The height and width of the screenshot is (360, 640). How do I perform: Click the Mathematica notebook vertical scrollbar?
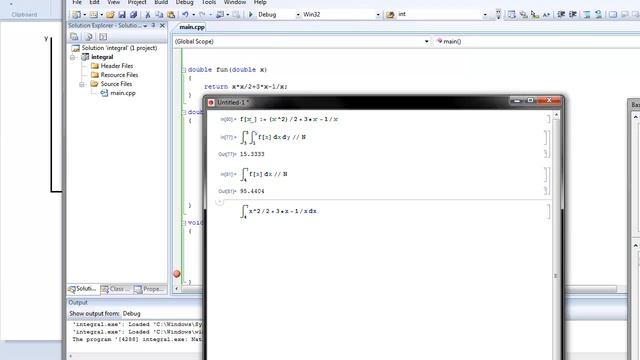click(x=556, y=235)
